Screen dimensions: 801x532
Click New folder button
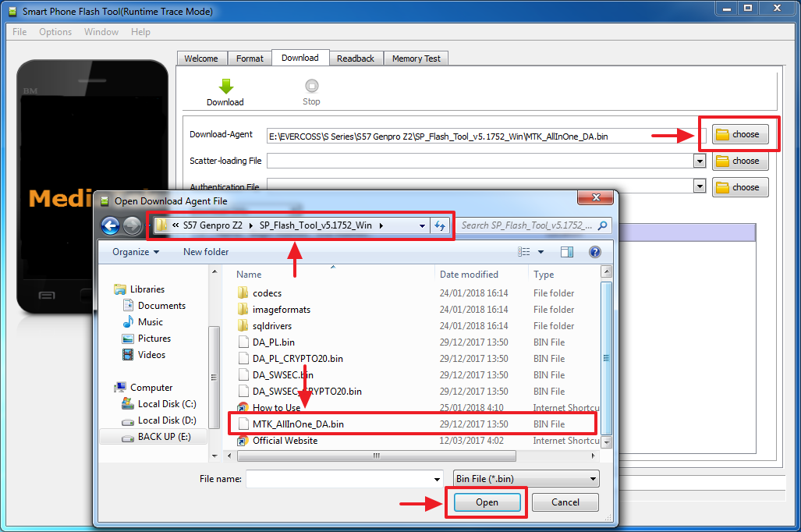coord(206,252)
